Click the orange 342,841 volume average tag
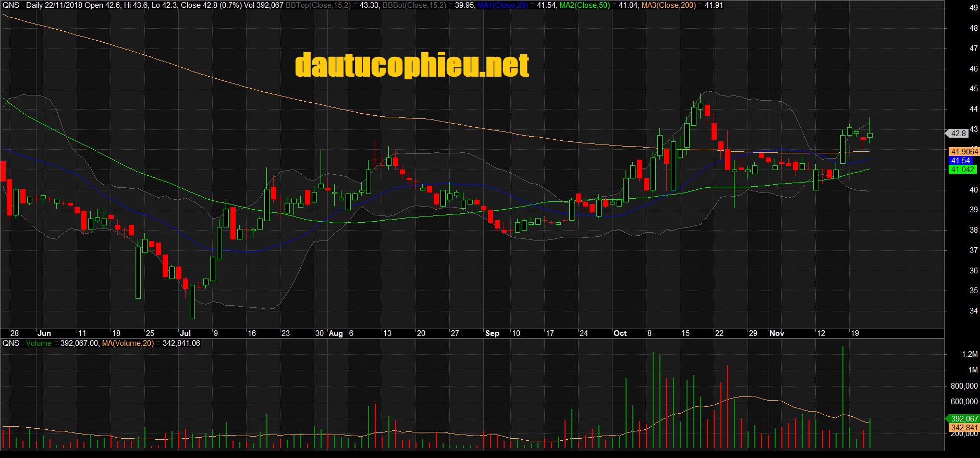This screenshot has width=980, height=458. 964,428
